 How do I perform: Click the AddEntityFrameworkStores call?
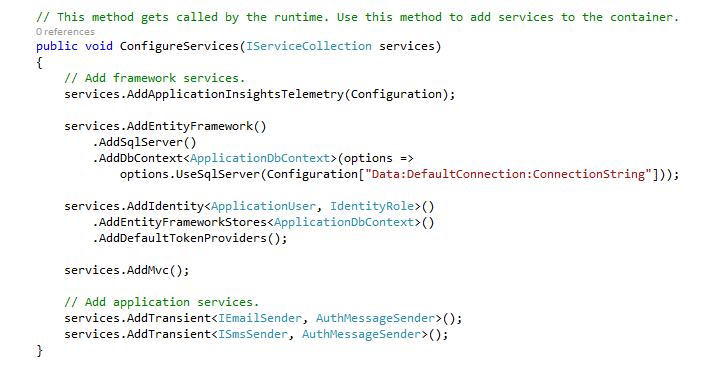[182, 222]
